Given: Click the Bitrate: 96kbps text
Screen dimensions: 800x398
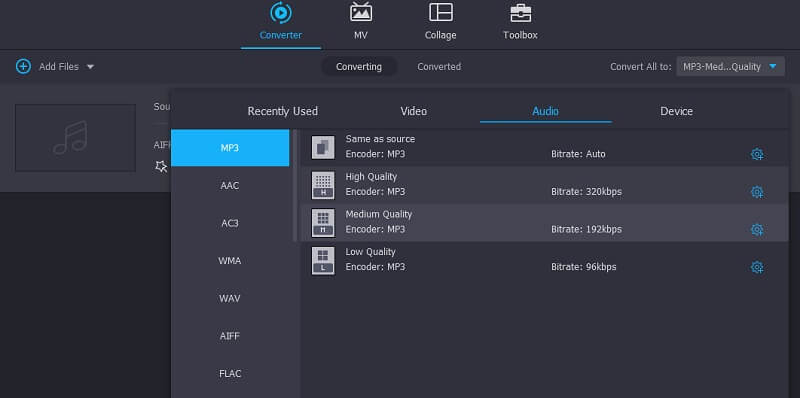Looking at the screenshot, I should click(584, 267).
